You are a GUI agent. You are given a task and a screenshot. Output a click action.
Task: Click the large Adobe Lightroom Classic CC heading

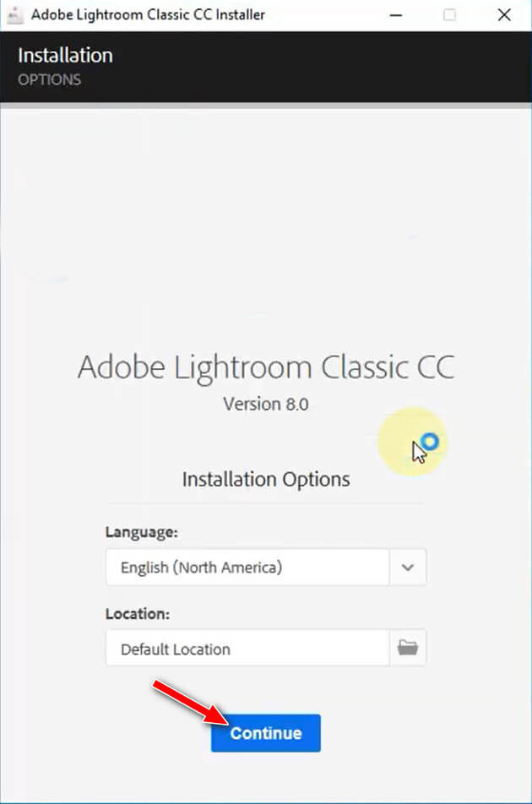pyautogui.click(x=265, y=367)
